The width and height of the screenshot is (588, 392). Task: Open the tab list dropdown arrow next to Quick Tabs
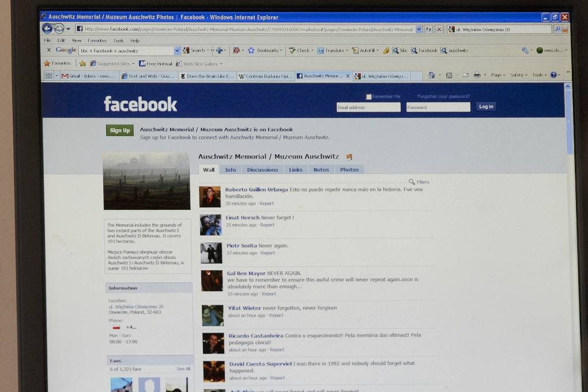click(x=56, y=76)
